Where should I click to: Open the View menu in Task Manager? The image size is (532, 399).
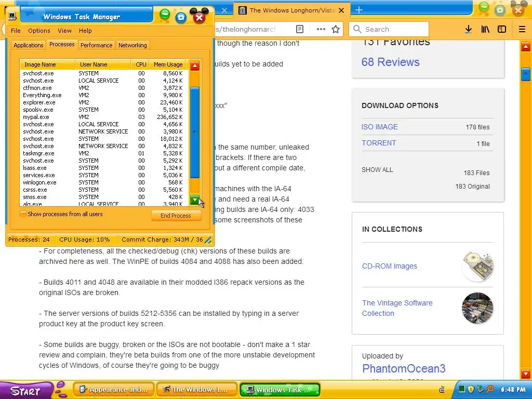tap(64, 31)
